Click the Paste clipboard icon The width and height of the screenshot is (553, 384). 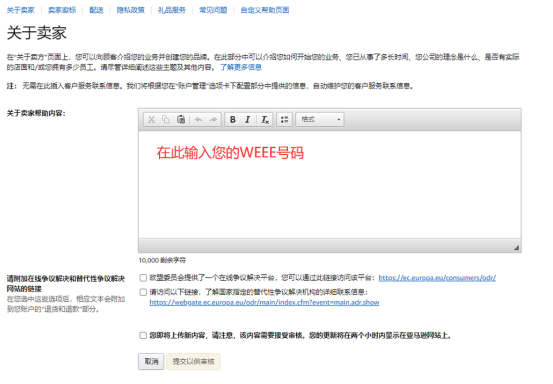tap(181, 120)
